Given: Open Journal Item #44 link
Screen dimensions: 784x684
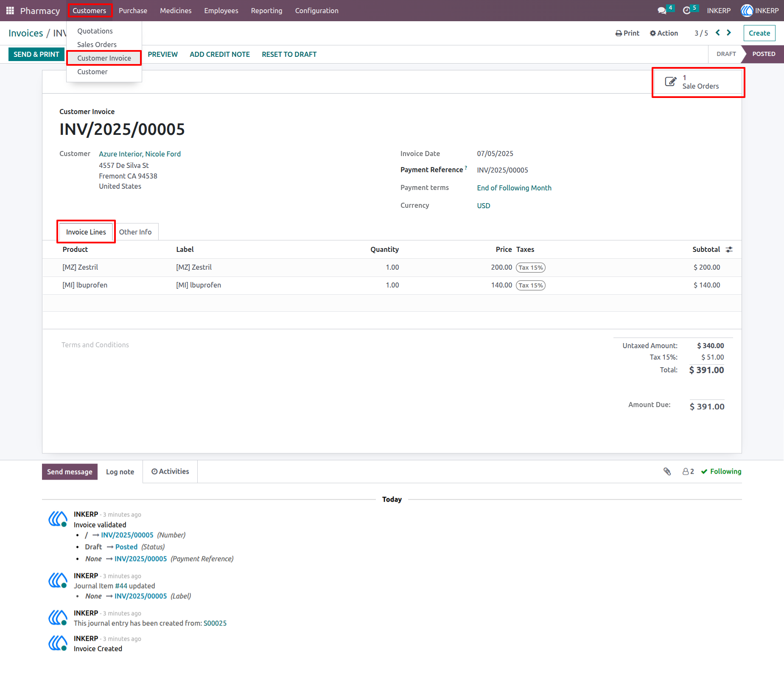Looking at the screenshot, I should point(121,586).
